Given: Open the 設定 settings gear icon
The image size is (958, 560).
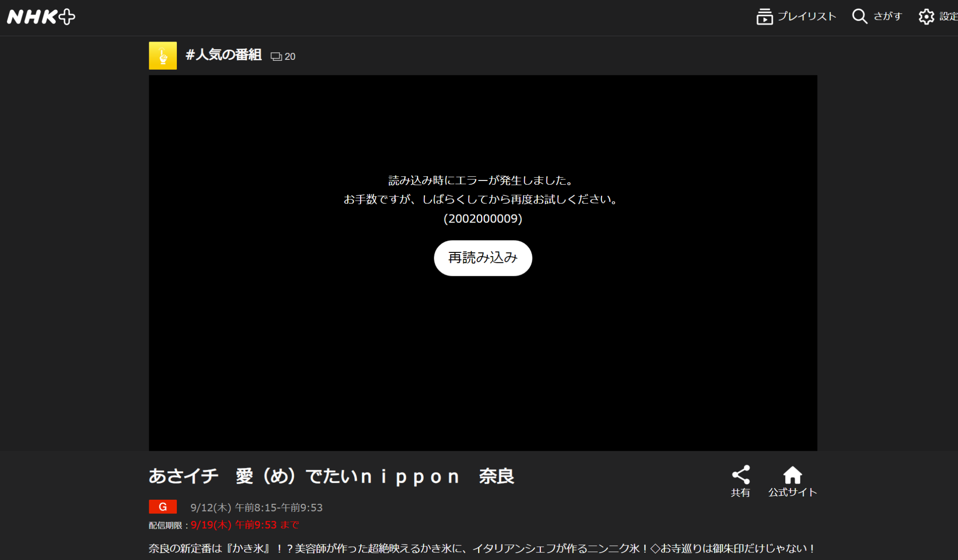Looking at the screenshot, I should 928,15.
